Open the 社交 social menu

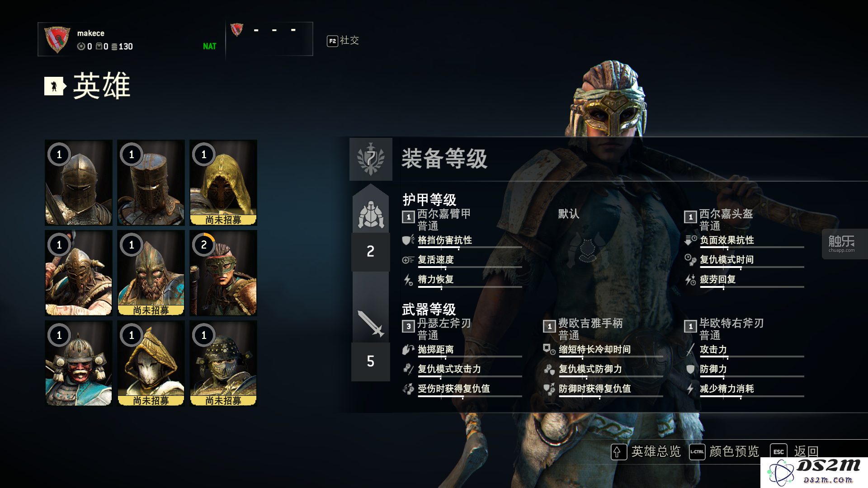(343, 41)
